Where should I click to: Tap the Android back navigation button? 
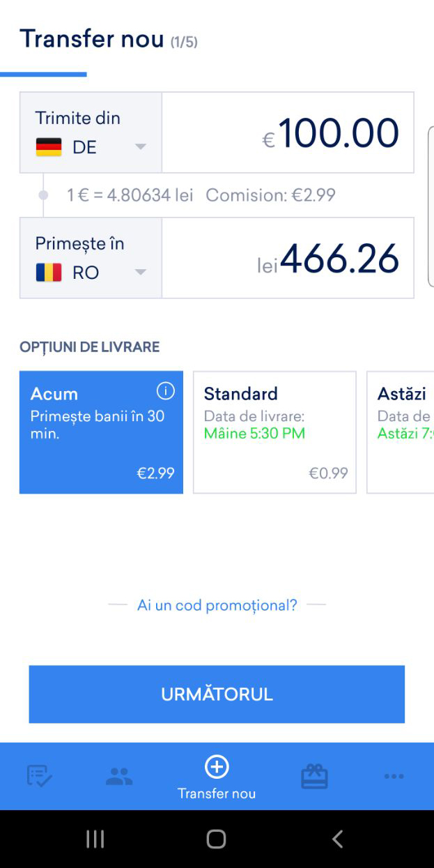pyautogui.click(x=338, y=839)
